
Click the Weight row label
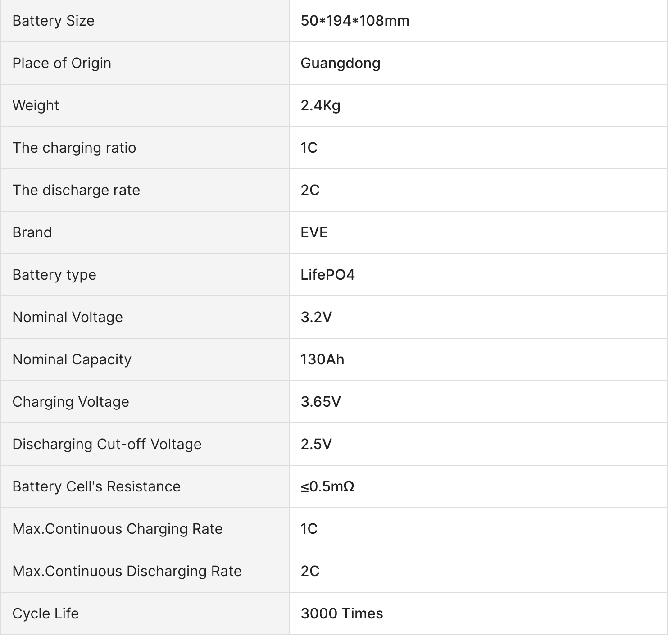[x=36, y=105]
